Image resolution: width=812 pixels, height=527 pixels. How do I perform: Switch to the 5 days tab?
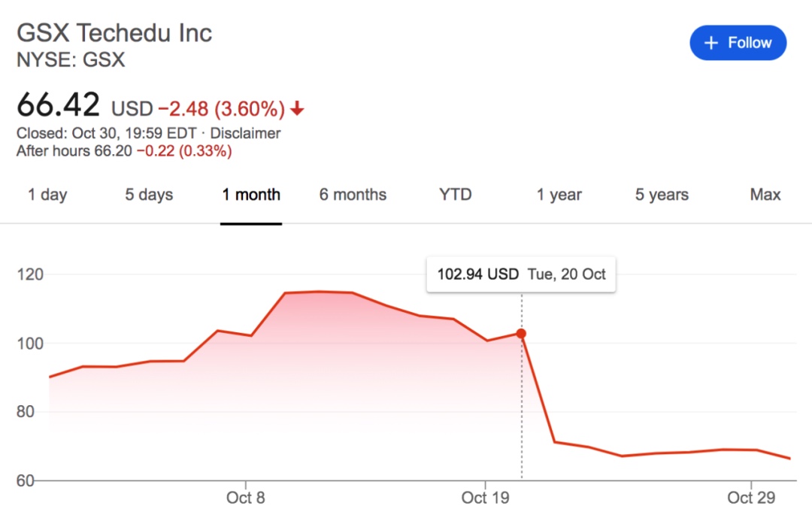click(x=149, y=195)
